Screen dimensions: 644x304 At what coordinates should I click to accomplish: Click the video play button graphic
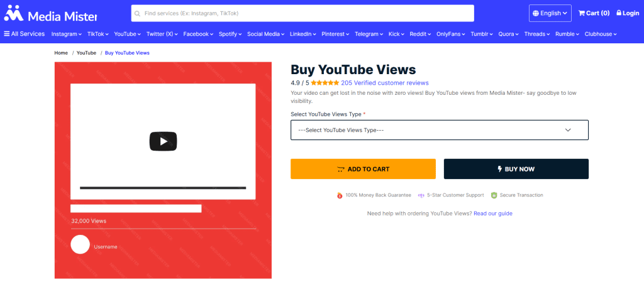pos(163,141)
